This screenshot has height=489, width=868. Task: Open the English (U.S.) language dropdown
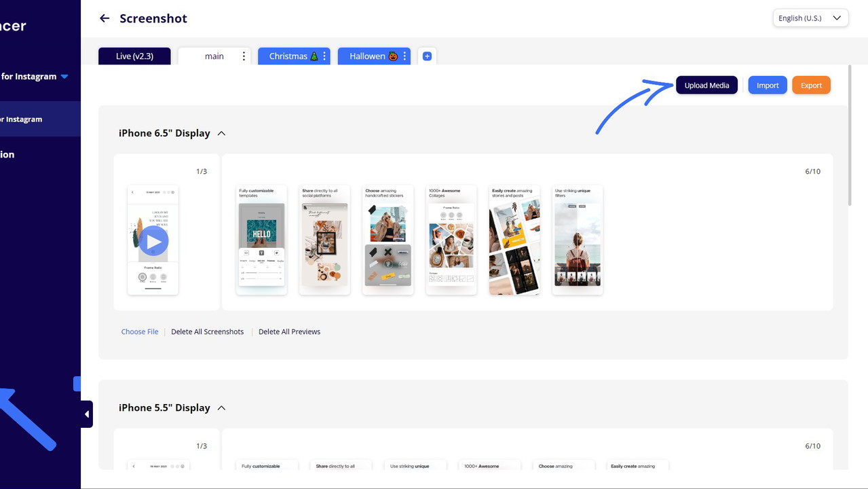[810, 18]
